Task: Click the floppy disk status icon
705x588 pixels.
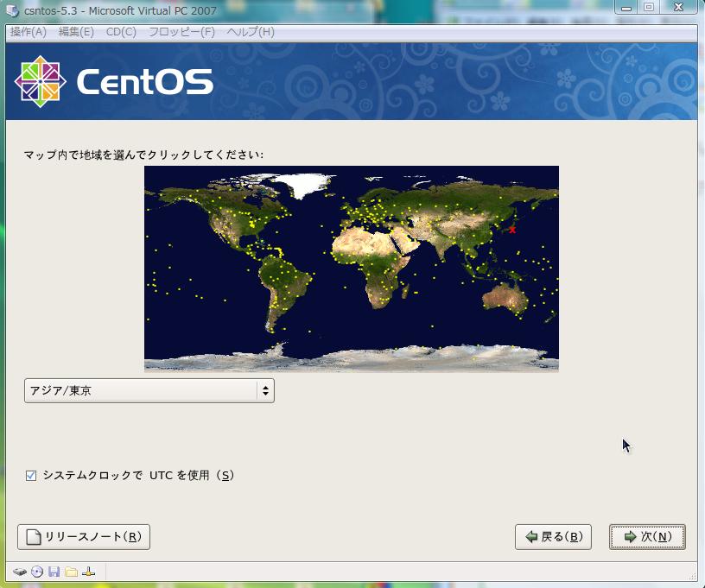Action: [54, 572]
